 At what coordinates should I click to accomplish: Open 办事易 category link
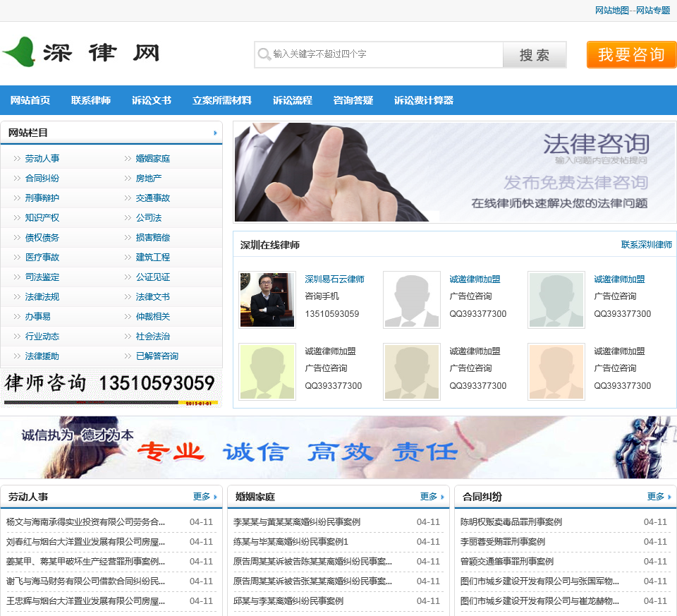tap(37, 317)
